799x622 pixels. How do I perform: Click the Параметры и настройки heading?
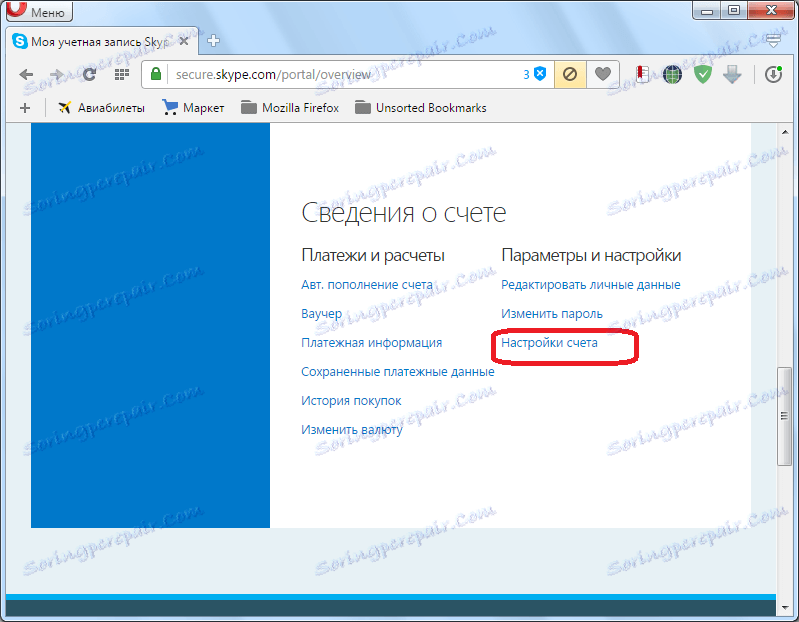(591, 255)
